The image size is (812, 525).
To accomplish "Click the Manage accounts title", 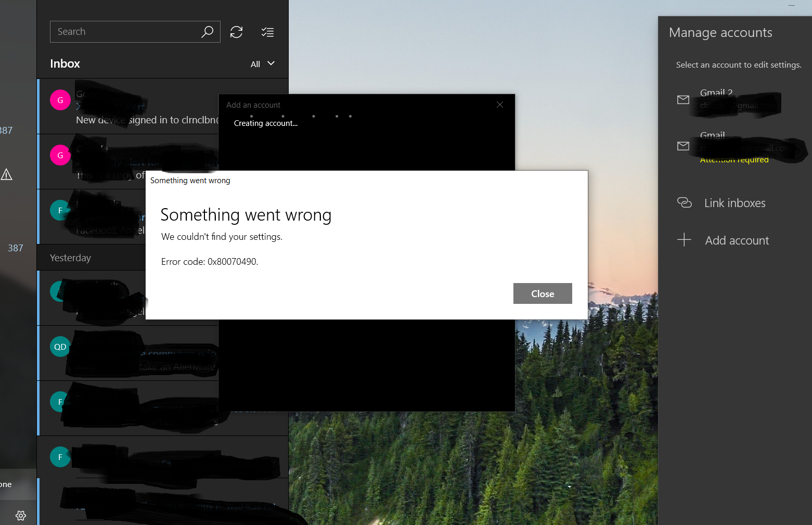I will point(720,32).
